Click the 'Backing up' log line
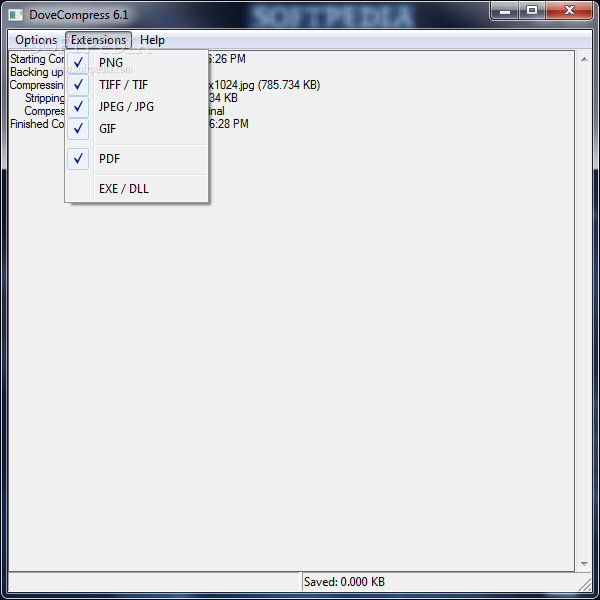The image size is (600, 600). point(36,72)
